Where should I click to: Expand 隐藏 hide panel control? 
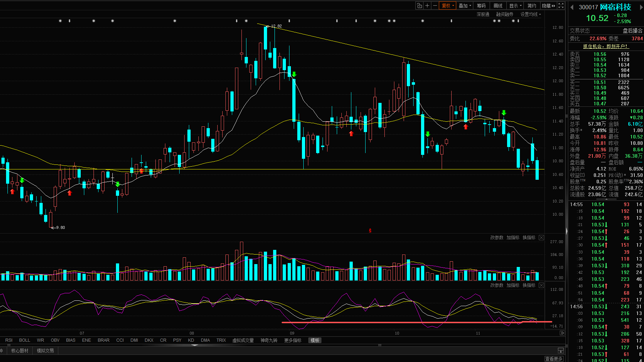coord(548,6)
